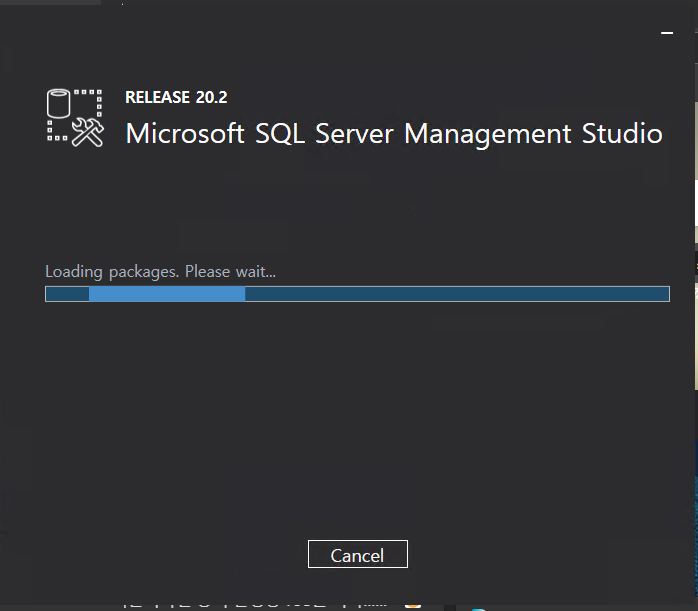Click the loading packages progress bar
This screenshot has width=698, height=611.
click(x=357, y=294)
